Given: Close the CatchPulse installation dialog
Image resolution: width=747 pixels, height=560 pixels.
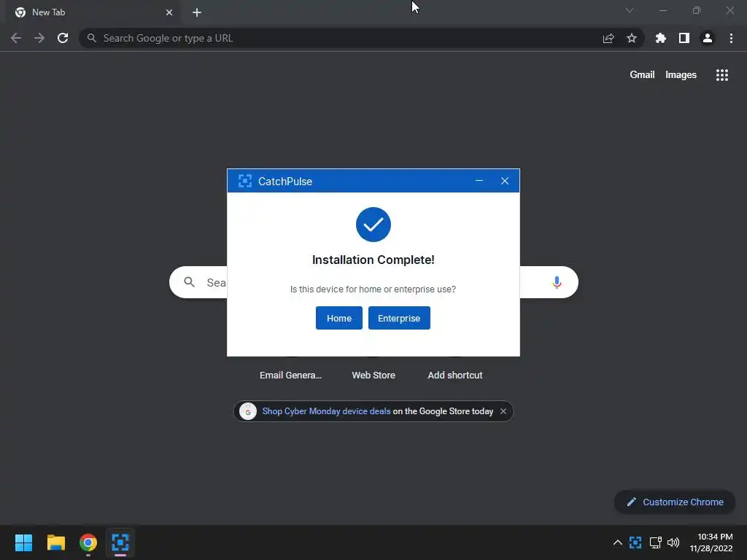Looking at the screenshot, I should [505, 181].
